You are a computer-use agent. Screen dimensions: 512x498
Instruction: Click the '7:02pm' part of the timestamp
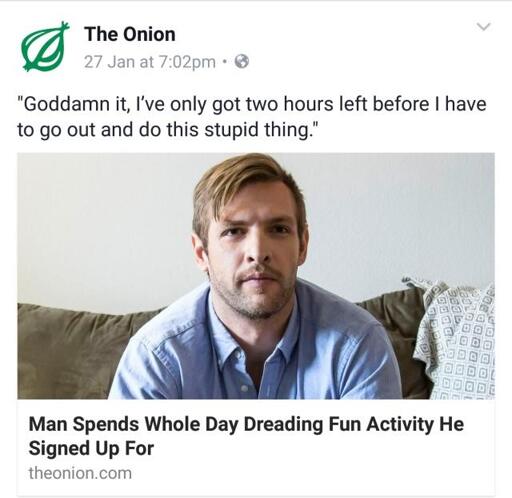(187, 62)
